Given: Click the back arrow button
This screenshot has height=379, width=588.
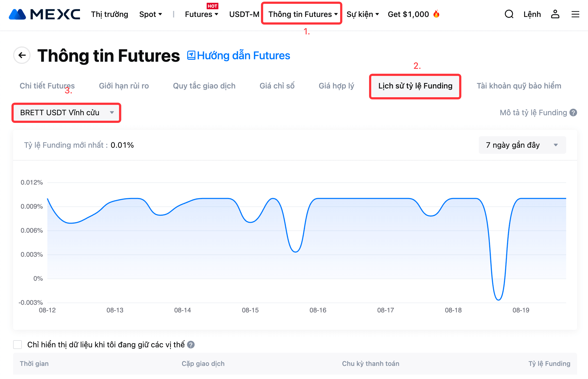Looking at the screenshot, I should tap(22, 55).
